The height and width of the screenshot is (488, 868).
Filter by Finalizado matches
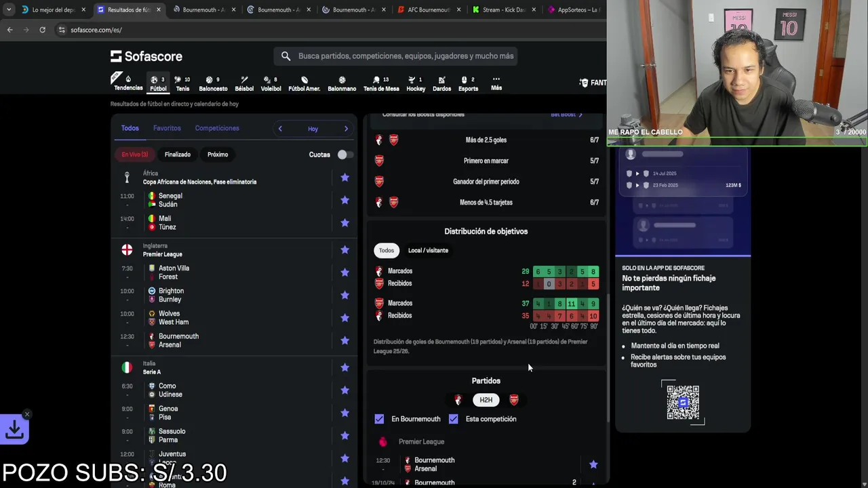pyautogui.click(x=178, y=155)
